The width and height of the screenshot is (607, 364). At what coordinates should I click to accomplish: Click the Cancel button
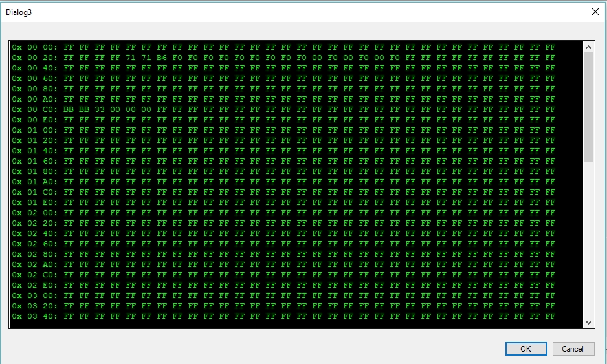coord(573,348)
